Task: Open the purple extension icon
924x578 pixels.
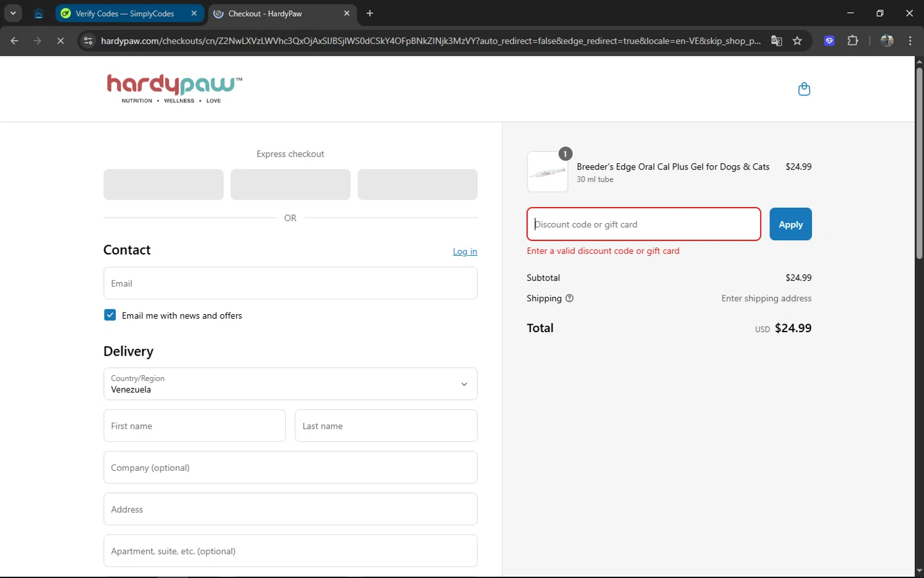Action: click(x=829, y=41)
